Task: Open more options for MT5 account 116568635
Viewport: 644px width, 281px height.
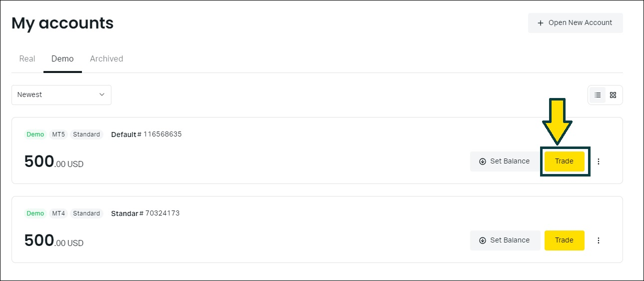Action: click(x=599, y=161)
